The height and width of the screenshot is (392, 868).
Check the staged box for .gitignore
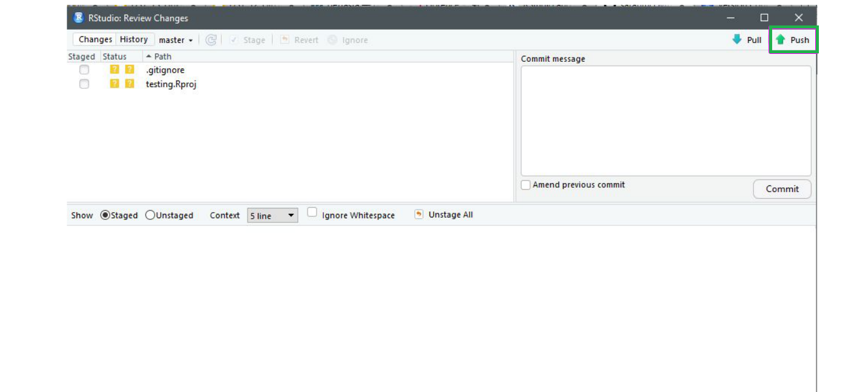coord(84,70)
